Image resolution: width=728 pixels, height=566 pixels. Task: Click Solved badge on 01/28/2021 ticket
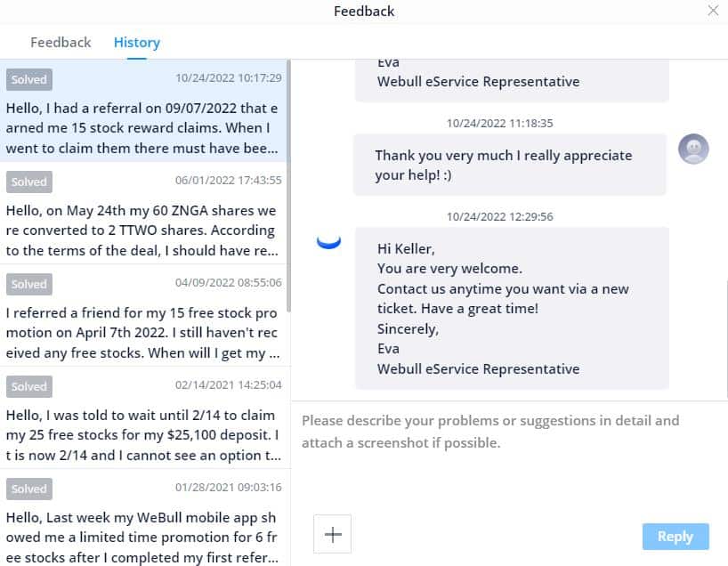pyautogui.click(x=29, y=489)
